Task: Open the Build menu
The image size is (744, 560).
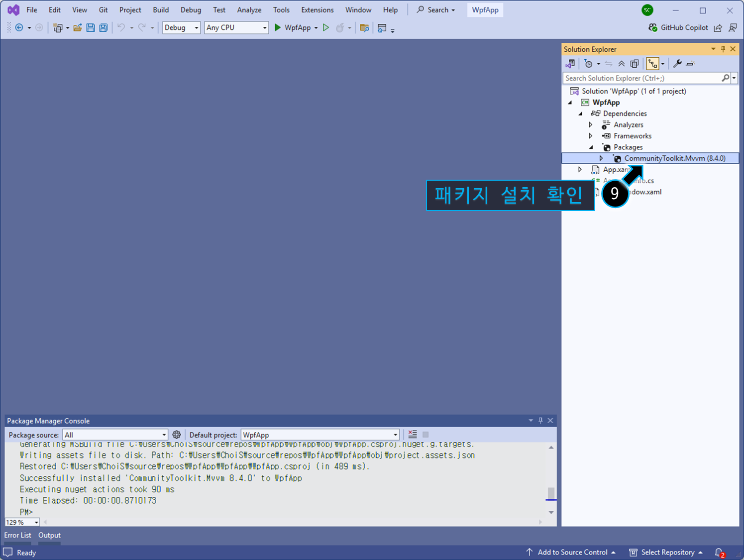Action: click(161, 10)
